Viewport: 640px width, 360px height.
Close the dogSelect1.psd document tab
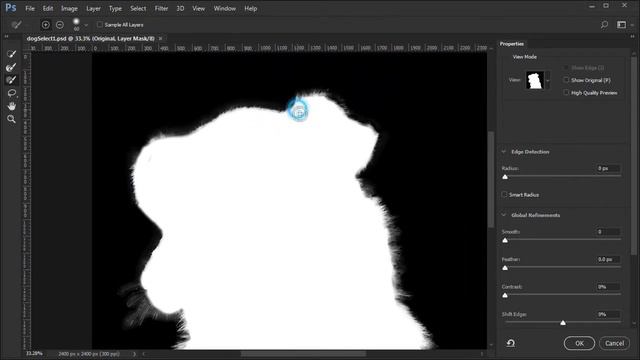point(161,38)
